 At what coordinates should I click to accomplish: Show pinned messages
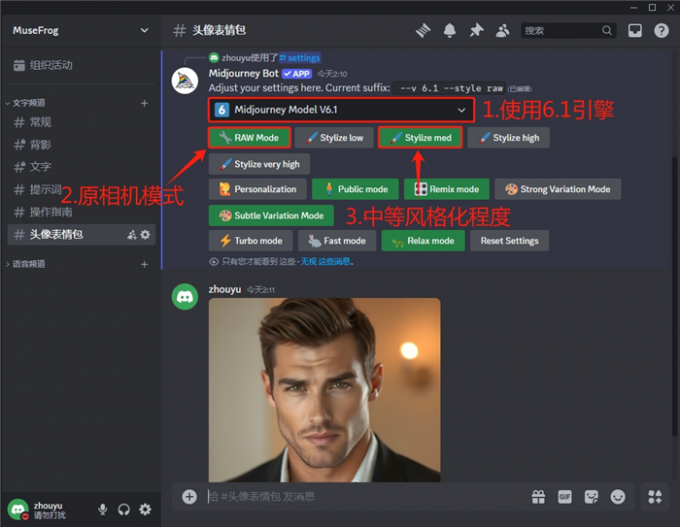pos(476,30)
